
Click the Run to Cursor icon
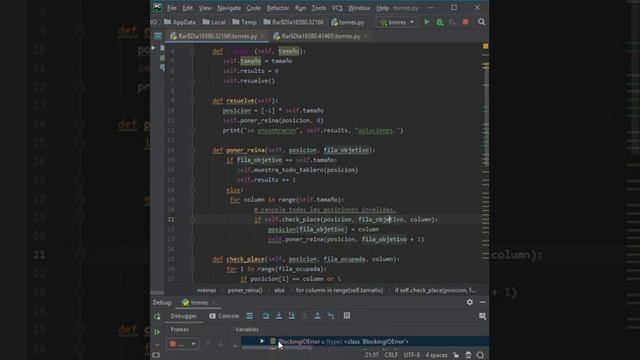[331, 316]
